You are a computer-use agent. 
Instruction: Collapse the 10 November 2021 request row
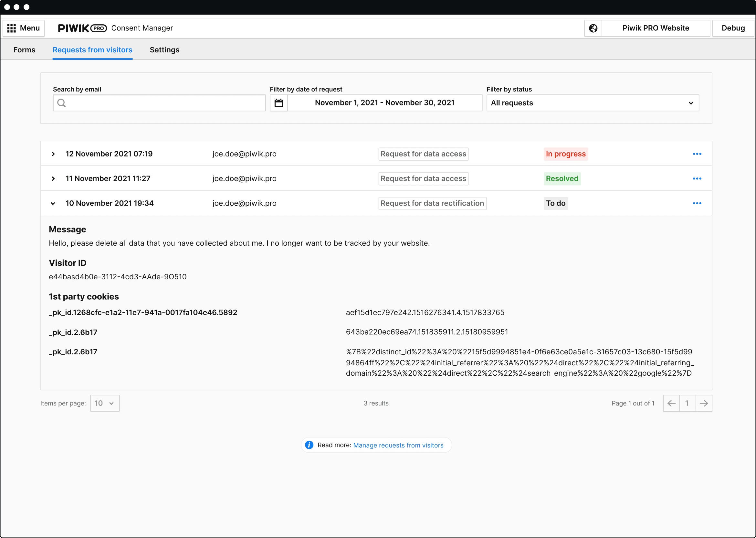[53, 203]
